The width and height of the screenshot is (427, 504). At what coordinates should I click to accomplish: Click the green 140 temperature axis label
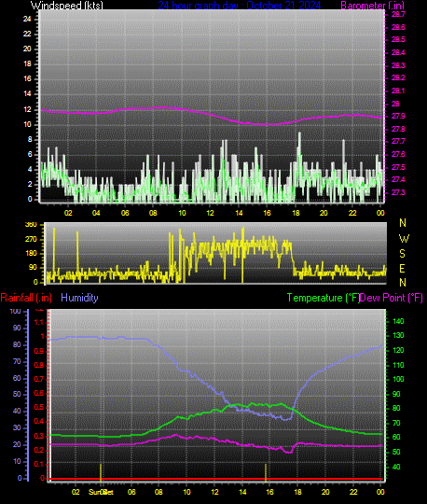point(398,321)
